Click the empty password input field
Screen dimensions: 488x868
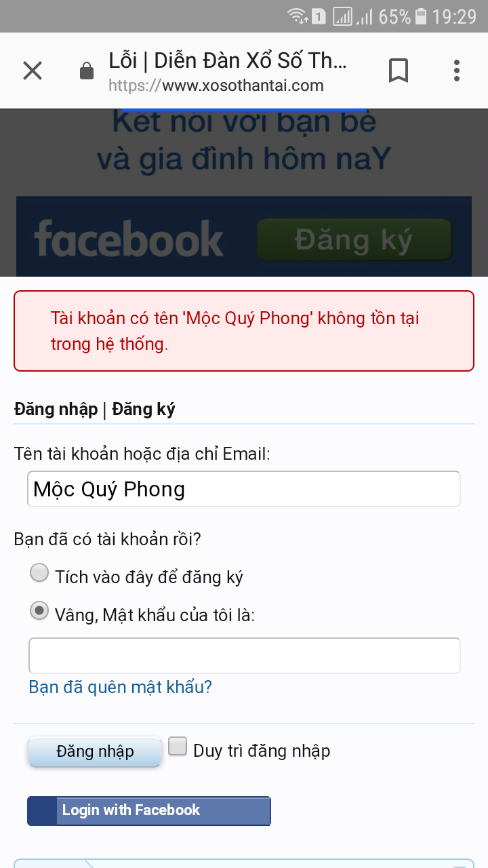[244, 655]
